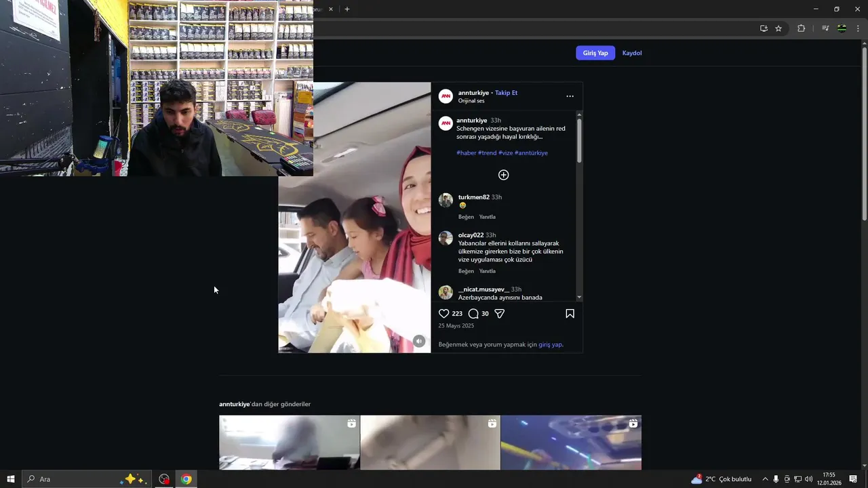Bookmark this page with the star icon
The image size is (868, 488).
point(778,28)
